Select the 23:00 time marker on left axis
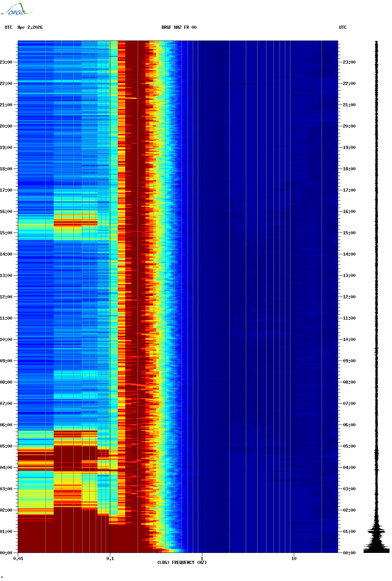Viewport: 392px width, 581px height. click(6, 62)
